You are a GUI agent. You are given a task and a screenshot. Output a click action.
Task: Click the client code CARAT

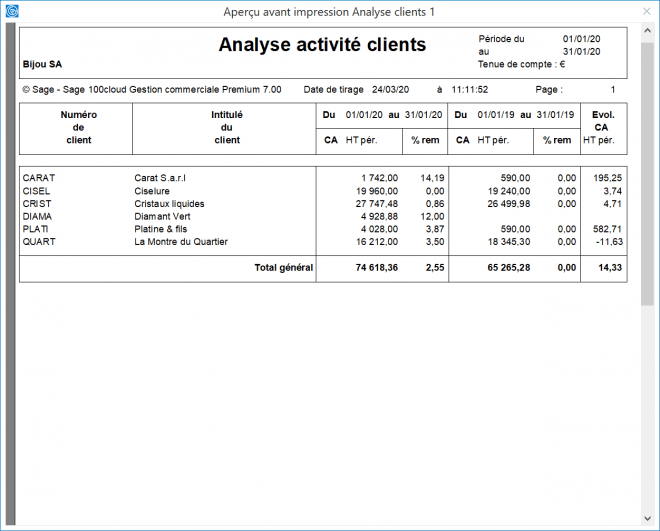tap(39, 178)
